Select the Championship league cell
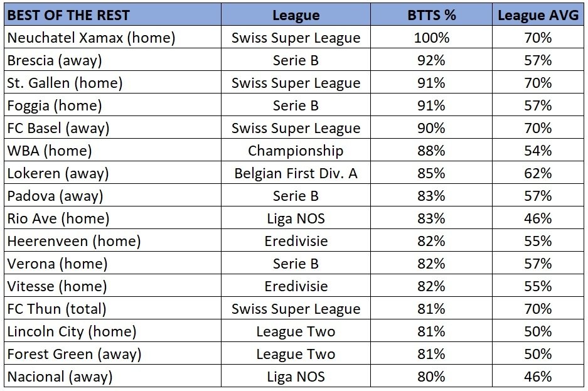The image size is (588, 391). point(296,150)
